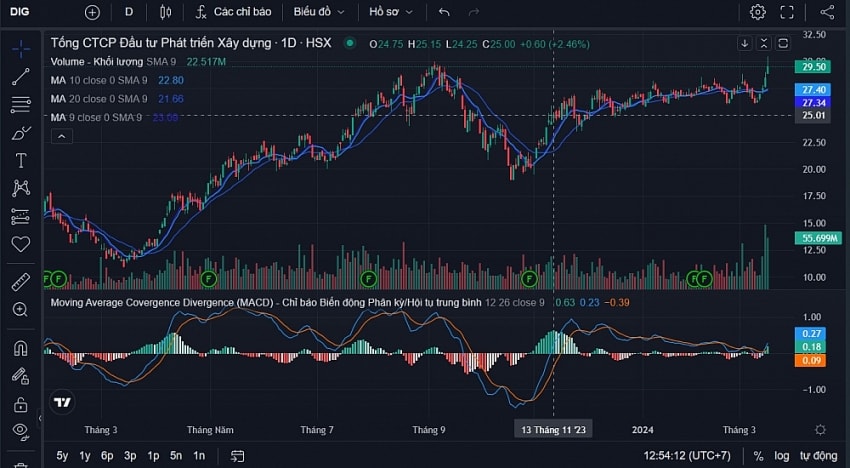Move pane down with arrow button

tap(745, 43)
